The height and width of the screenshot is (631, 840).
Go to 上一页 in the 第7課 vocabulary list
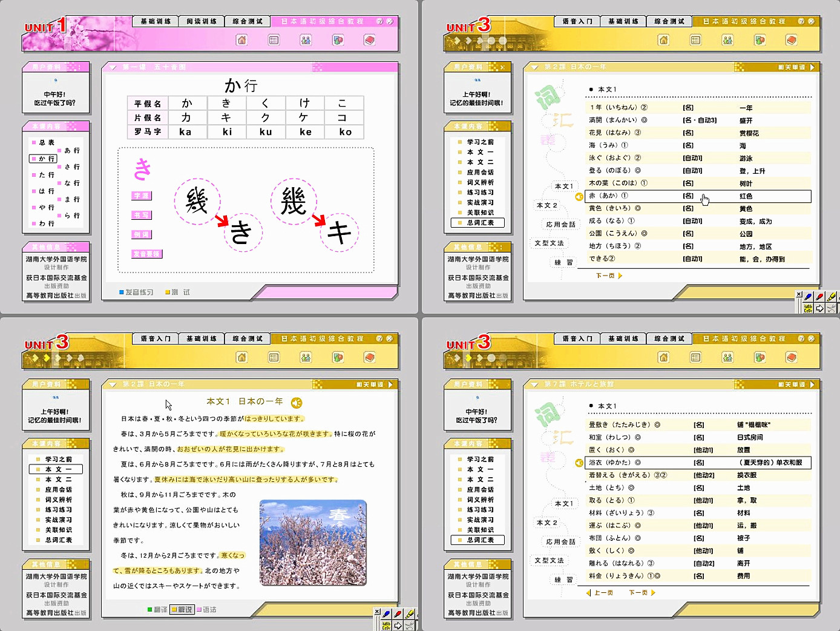pyautogui.click(x=600, y=593)
